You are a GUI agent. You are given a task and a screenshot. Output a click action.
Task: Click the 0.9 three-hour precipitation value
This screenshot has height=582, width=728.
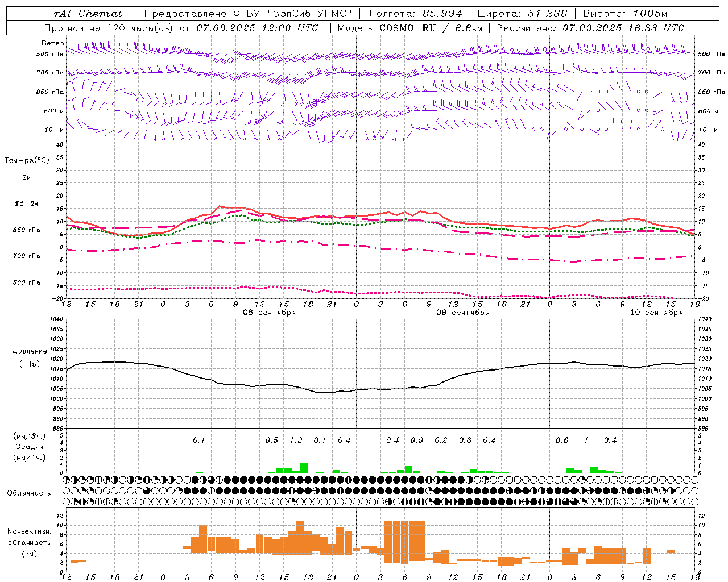(417, 440)
